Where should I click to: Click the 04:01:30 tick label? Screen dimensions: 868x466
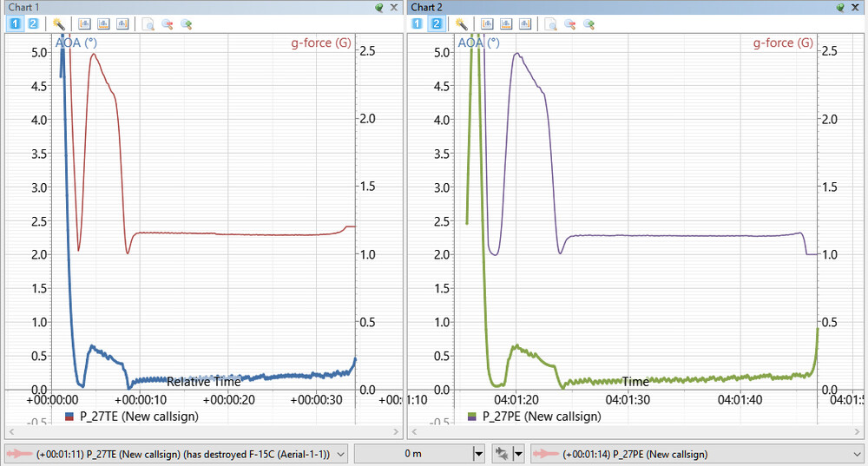[628, 399]
